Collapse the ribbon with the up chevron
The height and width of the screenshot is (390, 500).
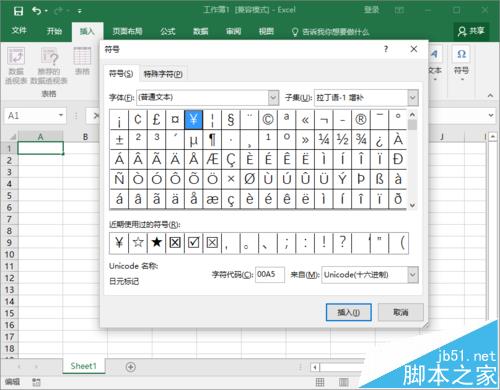(490, 95)
